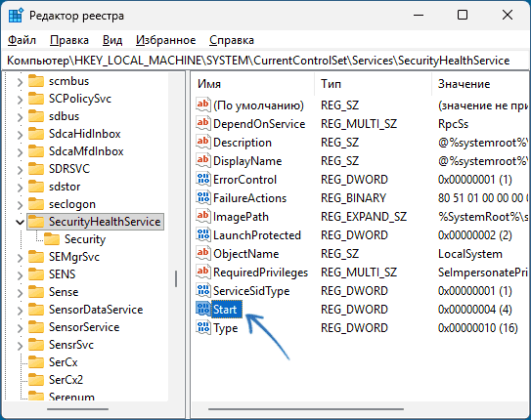
Task: Click the Security subkey folder icon
Action: [x=52, y=239]
